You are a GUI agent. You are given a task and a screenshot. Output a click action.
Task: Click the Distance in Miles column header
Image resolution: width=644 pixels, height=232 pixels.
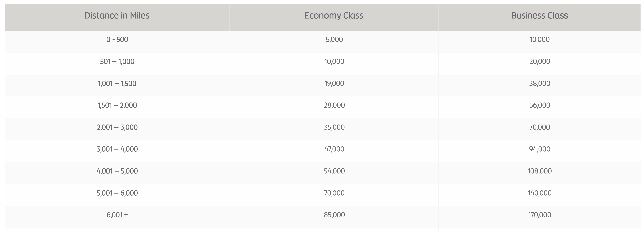(x=117, y=16)
